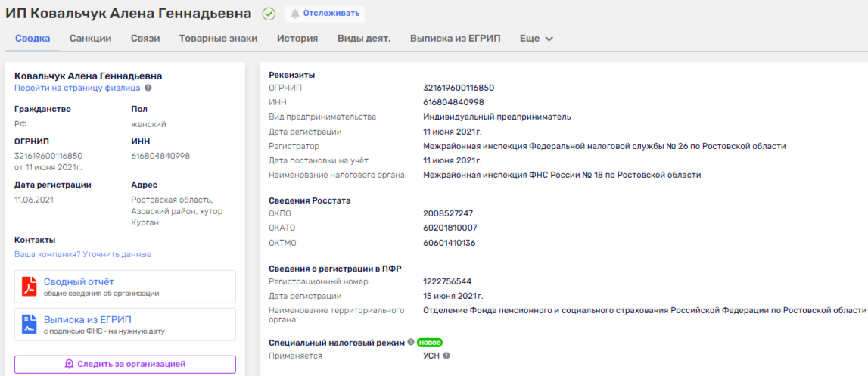This screenshot has height=376, width=868.
Task: Go to the Товарные знаки tab
Action: [x=218, y=39]
